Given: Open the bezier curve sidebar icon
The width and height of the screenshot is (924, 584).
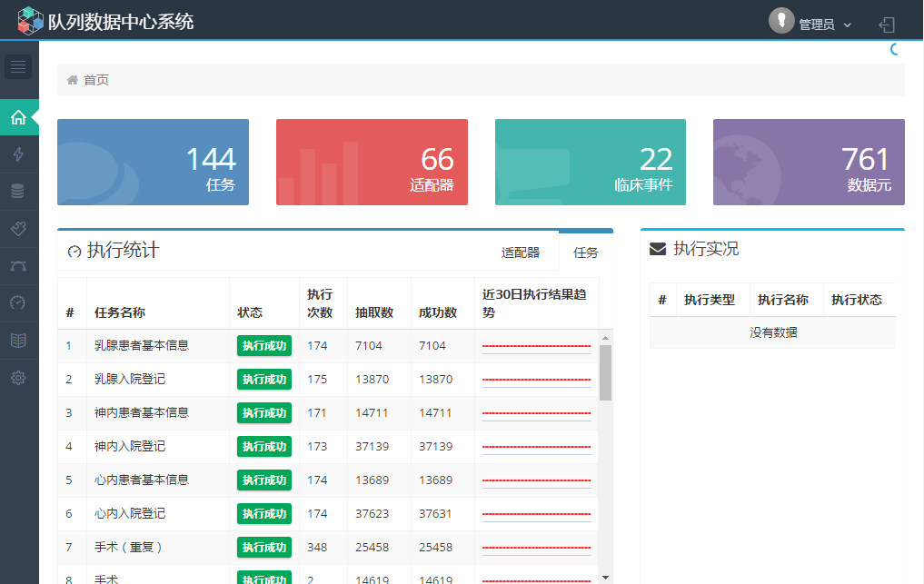Looking at the screenshot, I should pos(18,266).
